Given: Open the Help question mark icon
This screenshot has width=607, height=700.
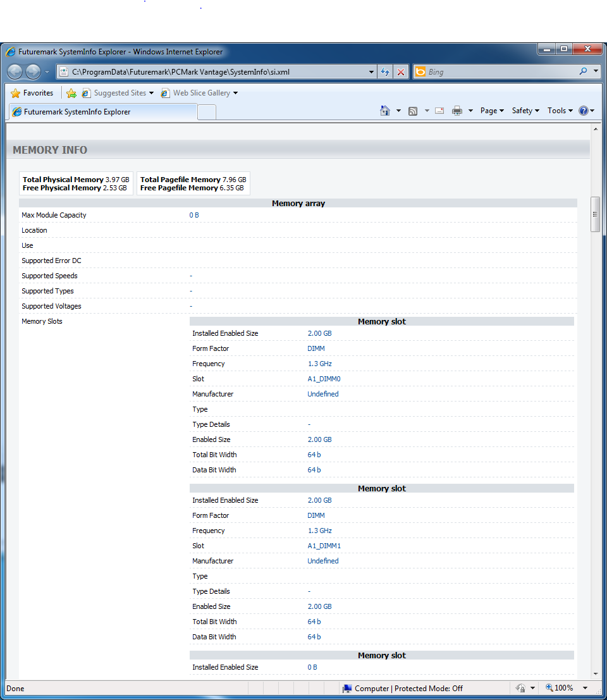Looking at the screenshot, I should pyautogui.click(x=584, y=111).
